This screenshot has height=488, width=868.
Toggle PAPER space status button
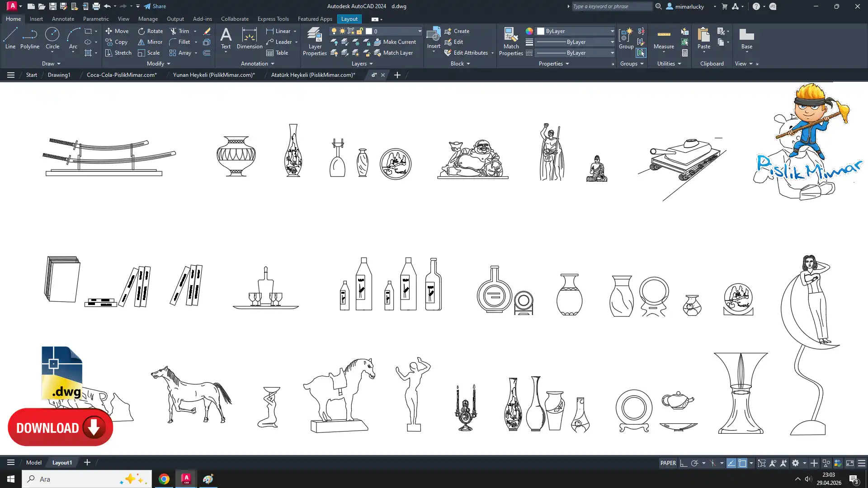(668, 463)
